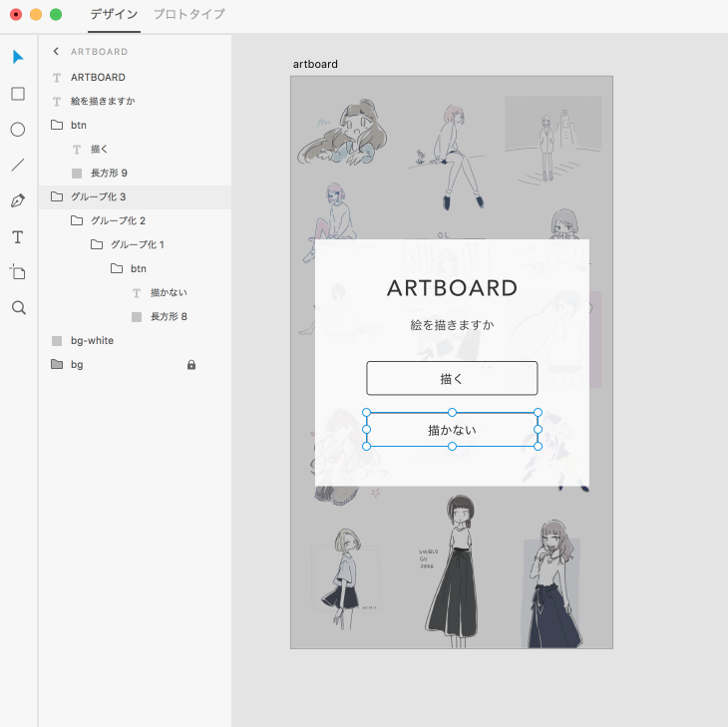Select the 長方形 9 layer

[x=135, y=174]
